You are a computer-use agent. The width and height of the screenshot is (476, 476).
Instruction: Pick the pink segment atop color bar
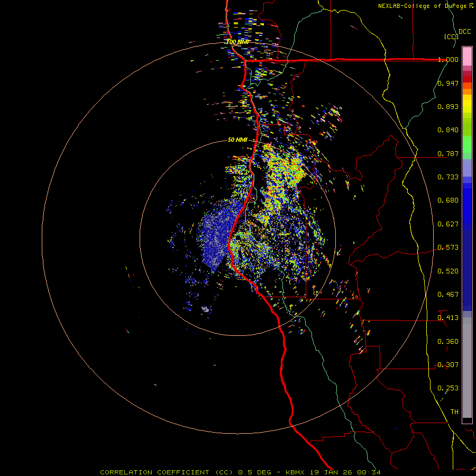(467, 57)
